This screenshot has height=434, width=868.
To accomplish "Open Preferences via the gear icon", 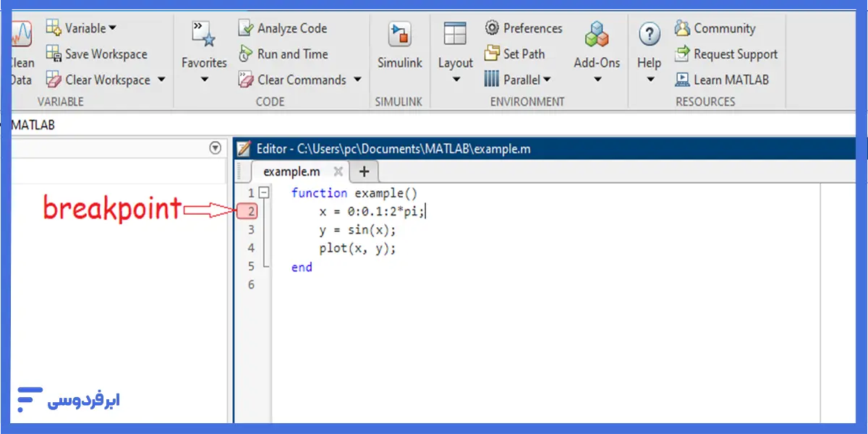I will (492, 28).
